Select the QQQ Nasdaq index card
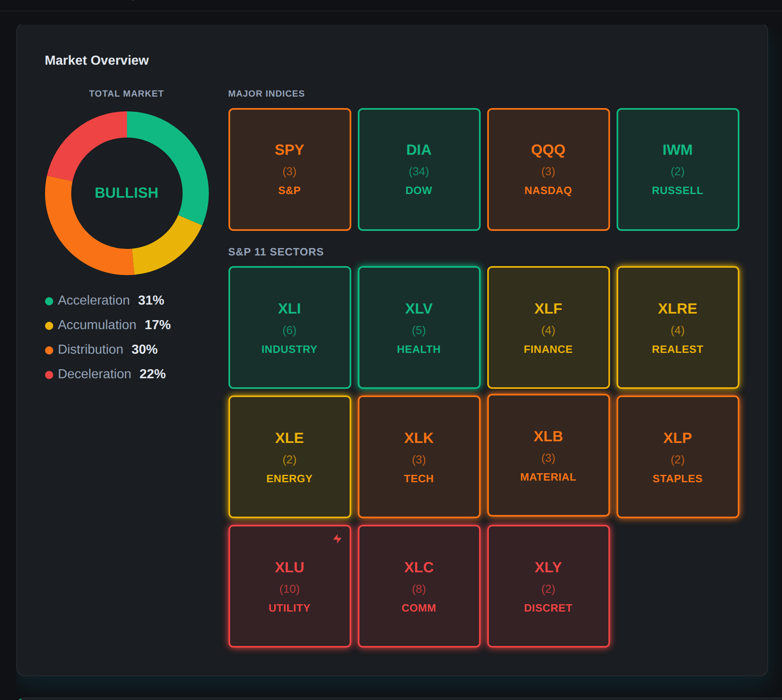This screenshot has width=782, height=700. coord(548,169)
